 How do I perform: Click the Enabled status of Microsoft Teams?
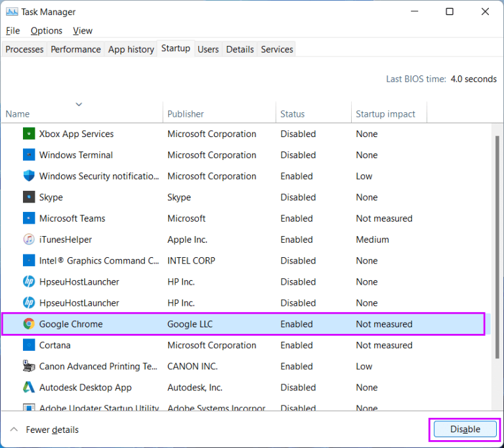click(x=297, y=218)
